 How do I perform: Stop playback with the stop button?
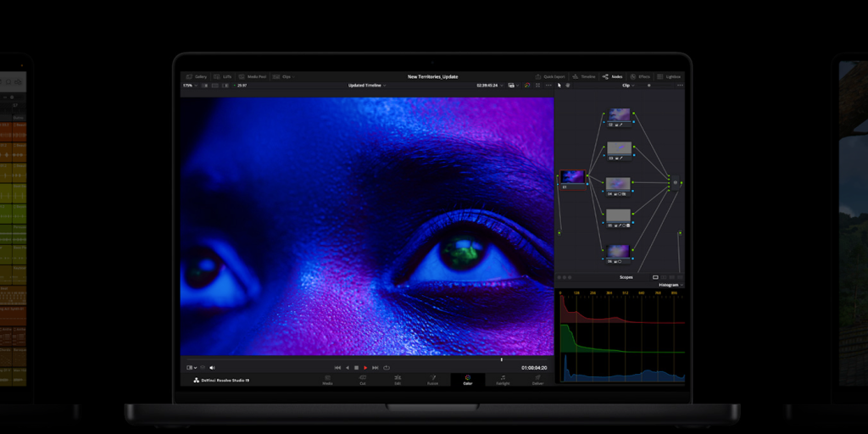(356, 368)
